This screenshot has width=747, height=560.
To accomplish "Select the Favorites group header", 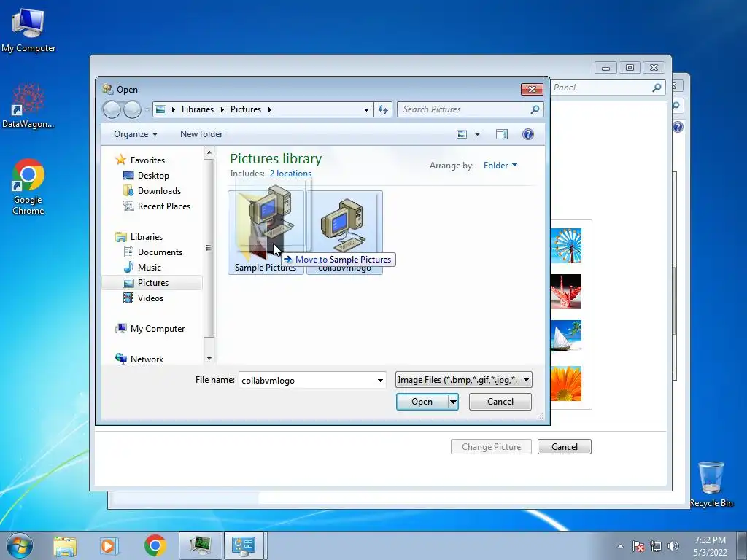I will [147, 160].
